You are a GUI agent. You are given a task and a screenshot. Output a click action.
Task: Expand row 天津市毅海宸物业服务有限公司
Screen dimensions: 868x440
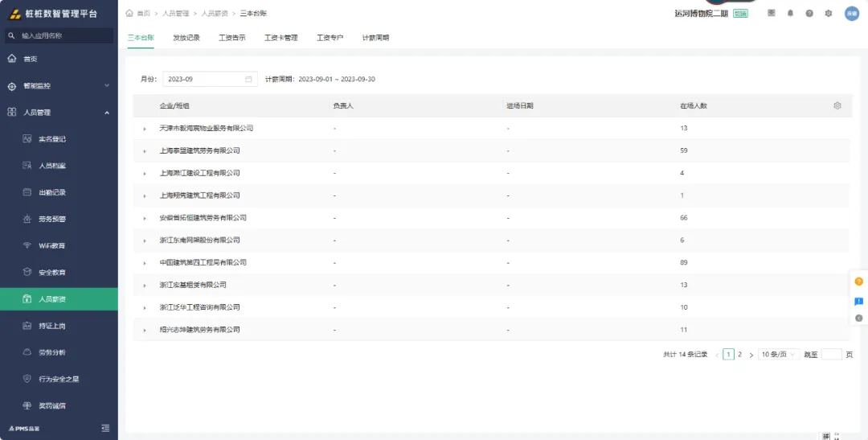[x=145, y=129]
